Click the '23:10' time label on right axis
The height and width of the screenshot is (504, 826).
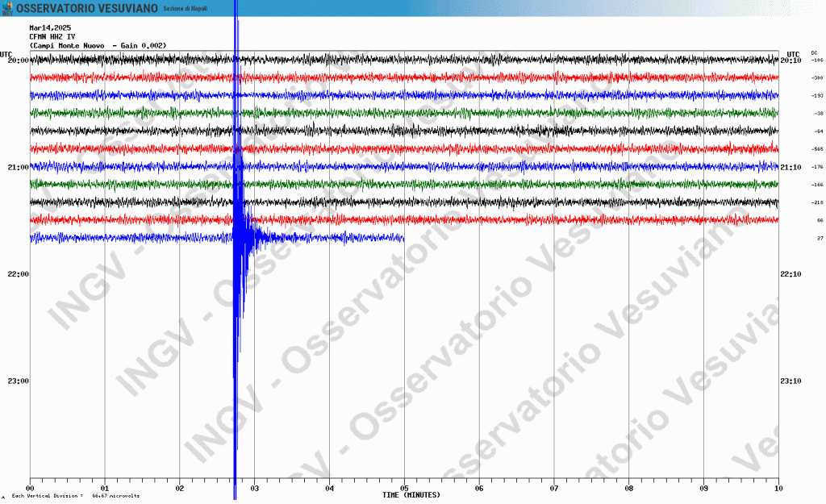click(x=791, y=381)
